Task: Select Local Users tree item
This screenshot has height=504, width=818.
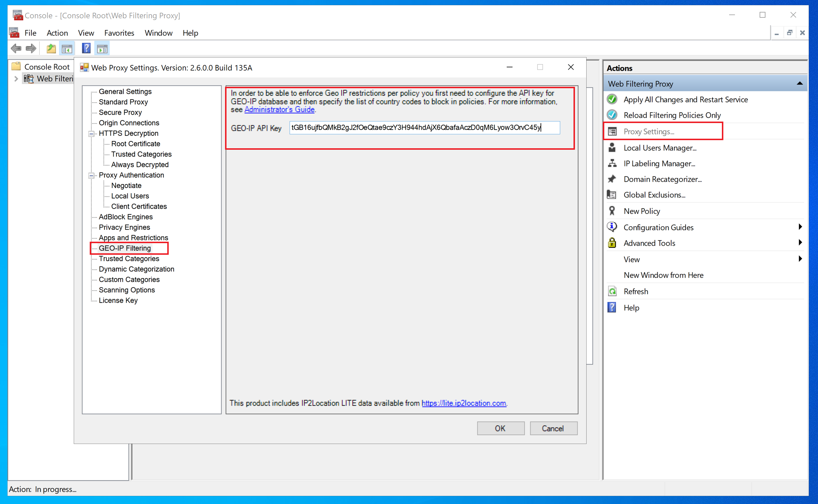Action: pyautogui.click(x=130, y=196)
